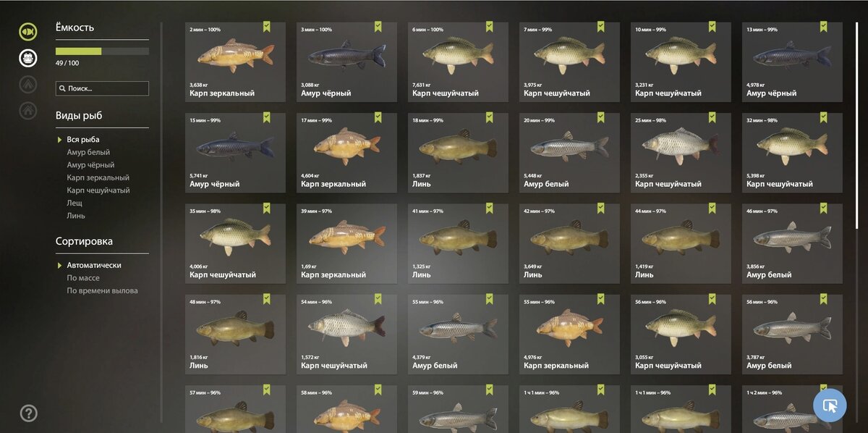Open the tent icon in left sidebar

pyautogui.click(x=28, y=84)
